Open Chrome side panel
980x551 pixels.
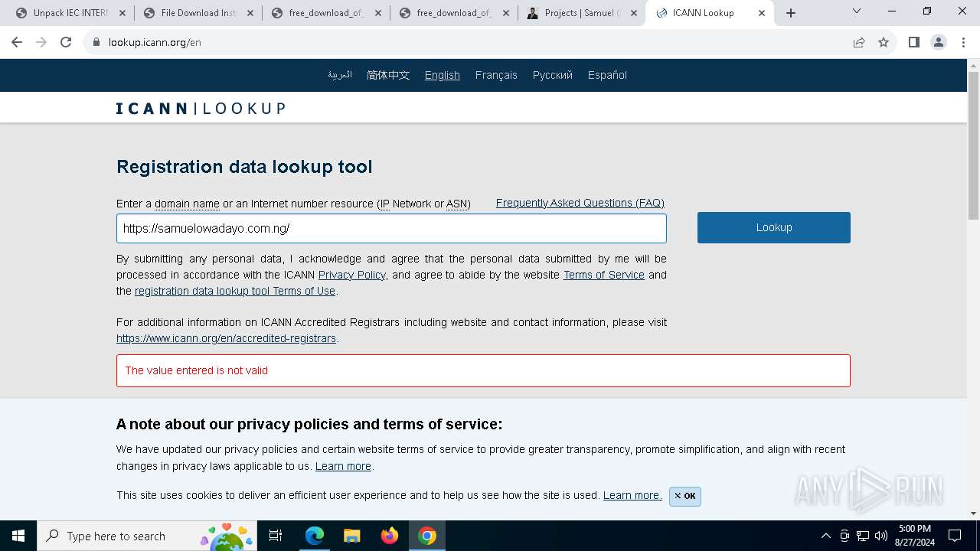[913, 42]
